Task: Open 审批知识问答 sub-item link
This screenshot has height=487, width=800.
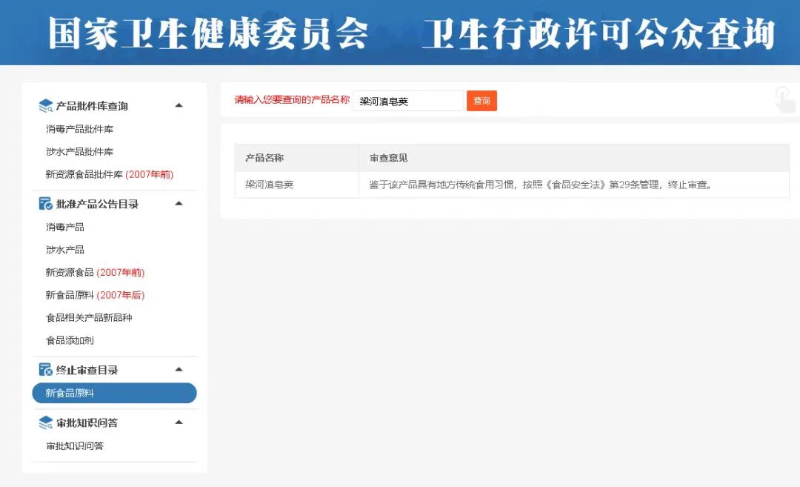Action: (x=74, y=446)
